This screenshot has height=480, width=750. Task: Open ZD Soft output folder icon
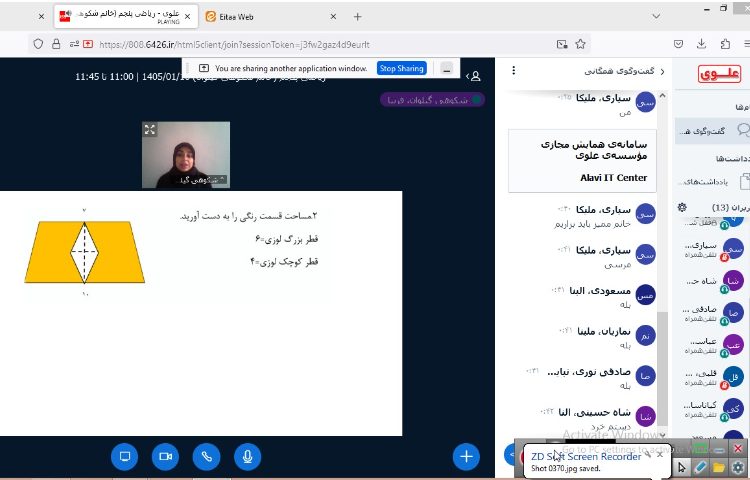pos(718,468)
